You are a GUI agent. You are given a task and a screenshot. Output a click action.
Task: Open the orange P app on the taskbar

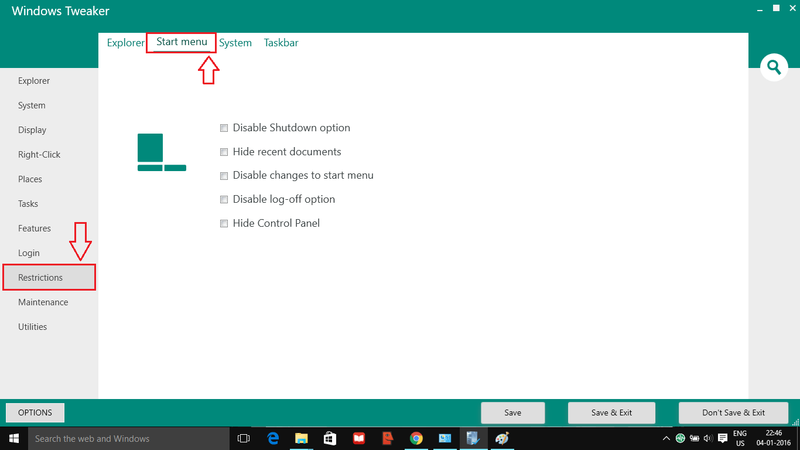[388, 438]
